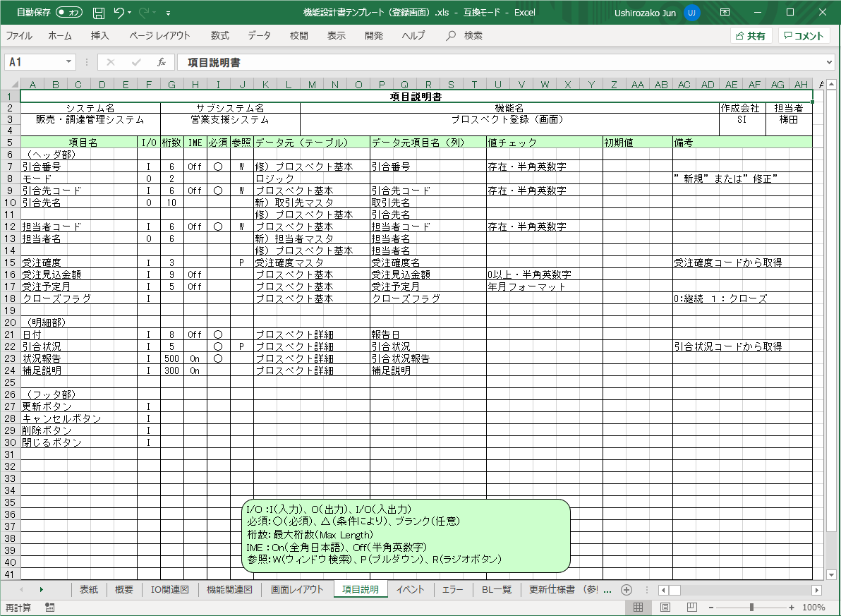Open the Customize Quick Access Toolbar dropdown
The height and width of the screenshot is (616, 841).
tap(168, 12)
